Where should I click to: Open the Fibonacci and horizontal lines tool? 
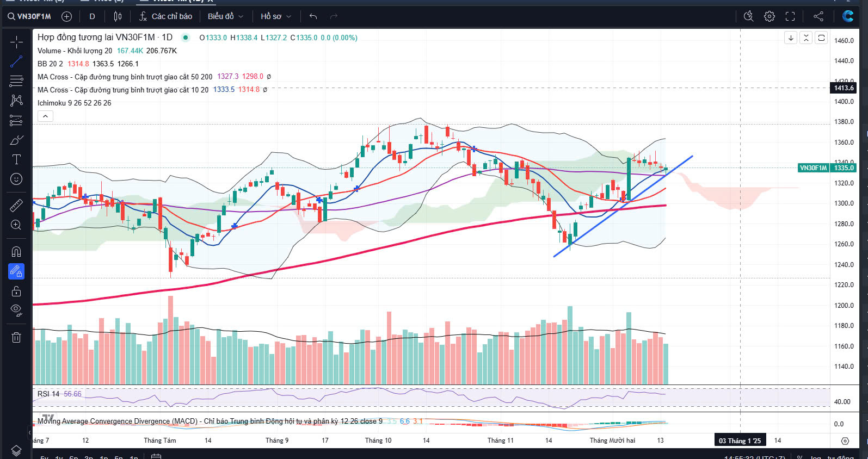click(16, 81)
